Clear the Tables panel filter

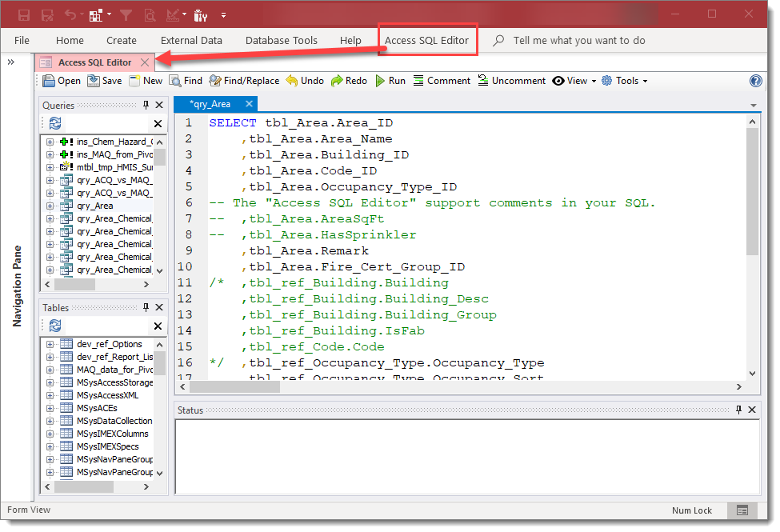(x=158, y=326)
